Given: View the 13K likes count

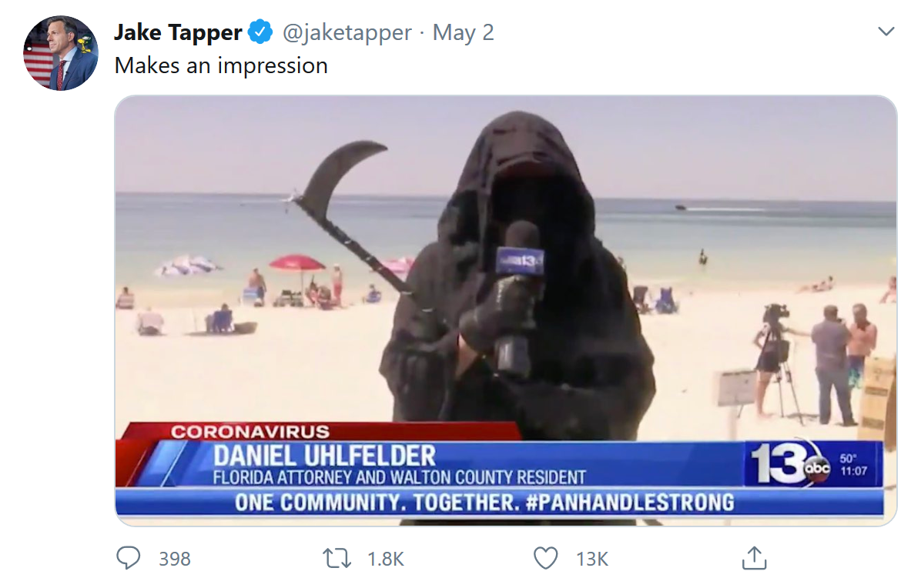Looking at the screenshot, I should (592, 559).
